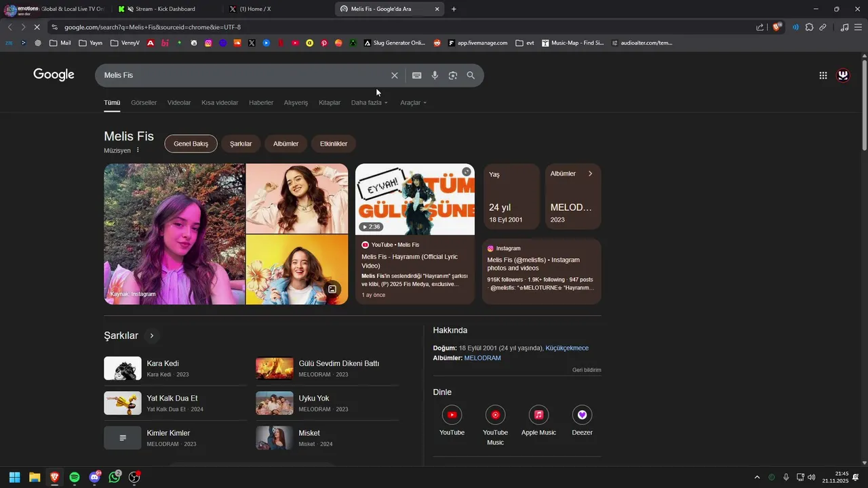
Task: Click the browser address bar URL
Action: pos(153,27)
